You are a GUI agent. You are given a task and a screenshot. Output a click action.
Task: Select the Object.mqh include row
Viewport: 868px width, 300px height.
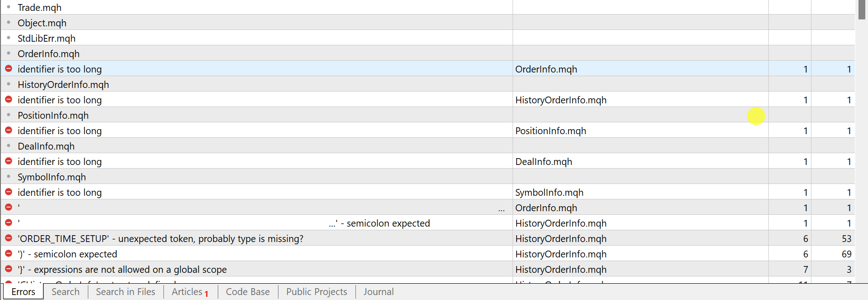click(42, 23)
